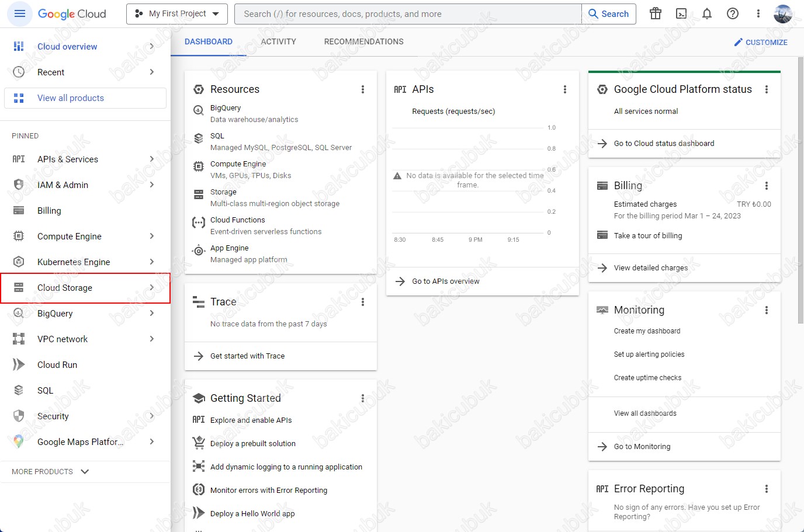The image size is (804, 532).
Task: Open Google Cloud Platform status card menu
Action: pyautogui.click(x=767, y=89)
